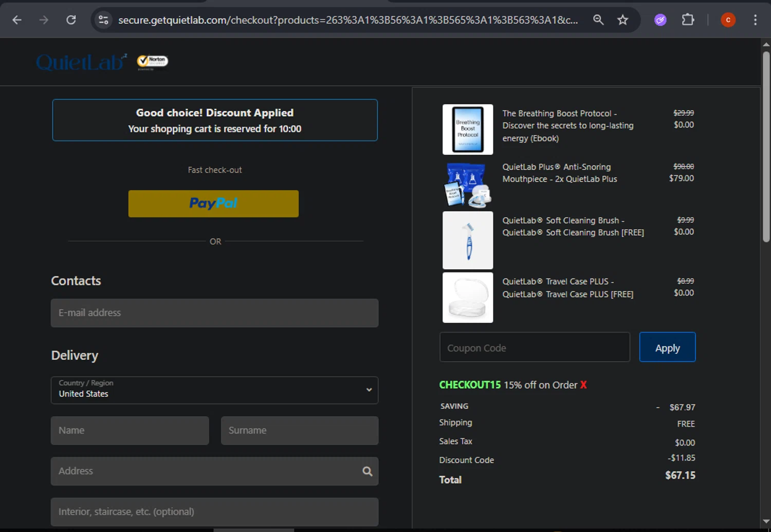Click the Delivery heading
The height and width of the screenshot is (532, 771).
point(75,356)
